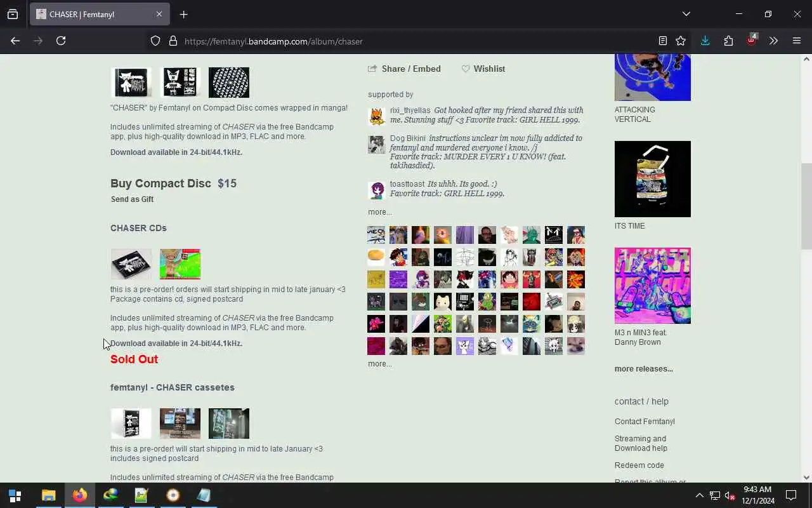Open the muted volume tray icon

point(730,495)
